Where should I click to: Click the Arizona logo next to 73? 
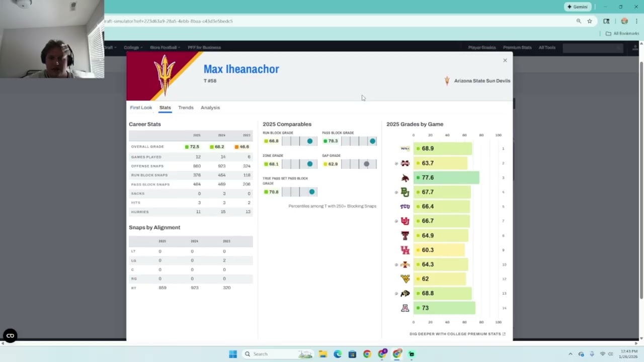(x=405, y=308)
